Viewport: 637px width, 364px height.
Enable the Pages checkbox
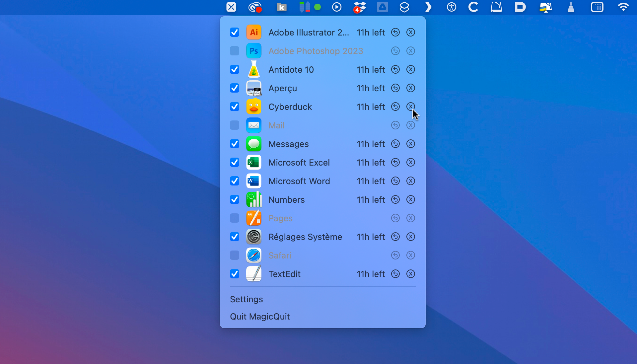click(x=234, y=218)
